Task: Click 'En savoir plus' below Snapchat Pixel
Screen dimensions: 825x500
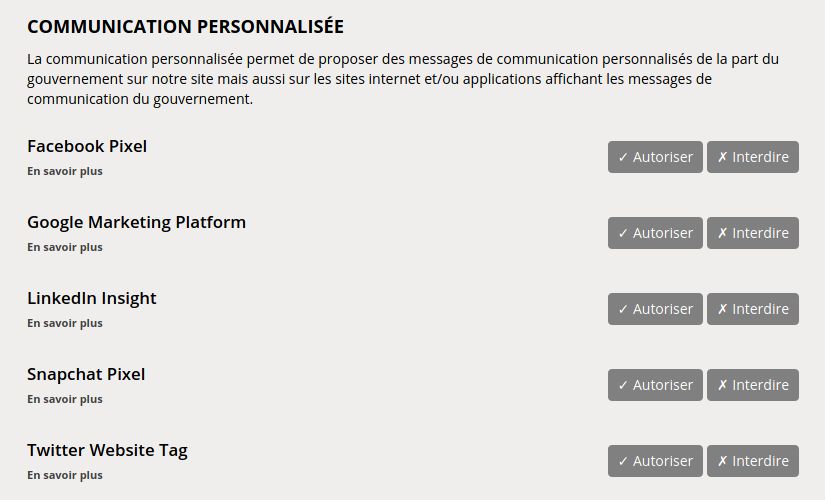Action: [x=65, y=399]
